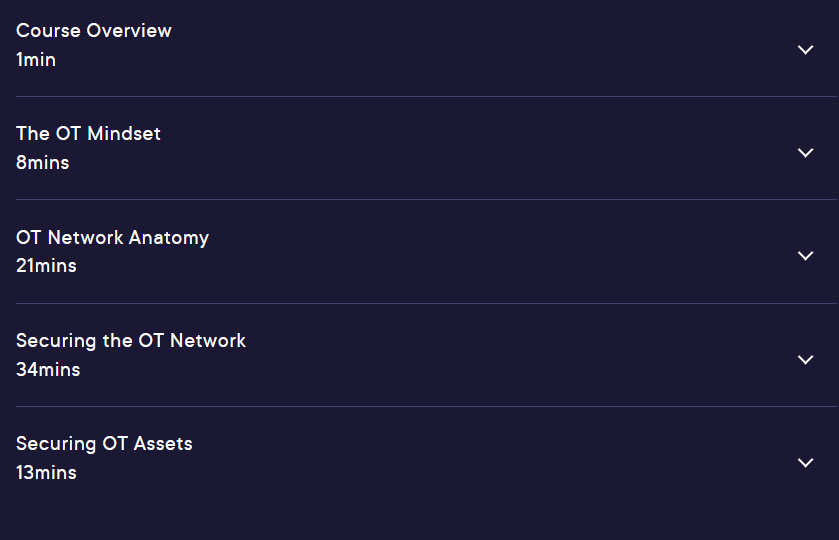Click the OT Network Anatomy heading

tap(112, 238)
